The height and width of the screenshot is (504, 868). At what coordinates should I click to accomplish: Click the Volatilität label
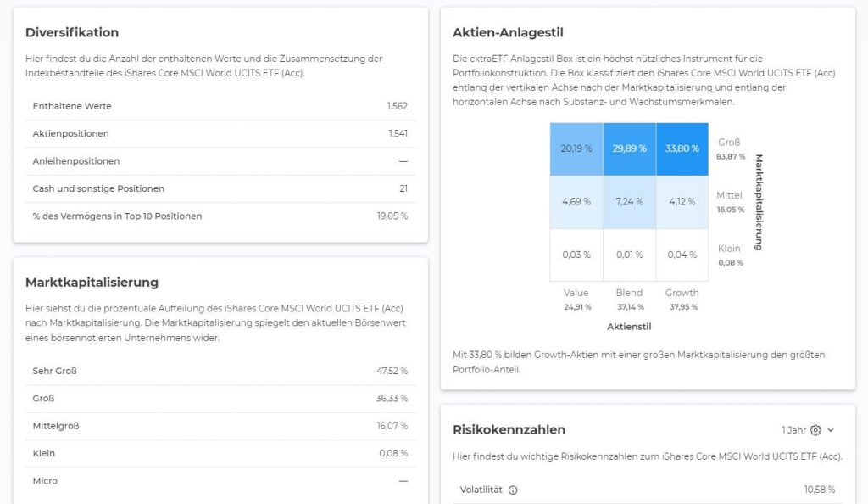pyautogui.click(x=481, y=490)
